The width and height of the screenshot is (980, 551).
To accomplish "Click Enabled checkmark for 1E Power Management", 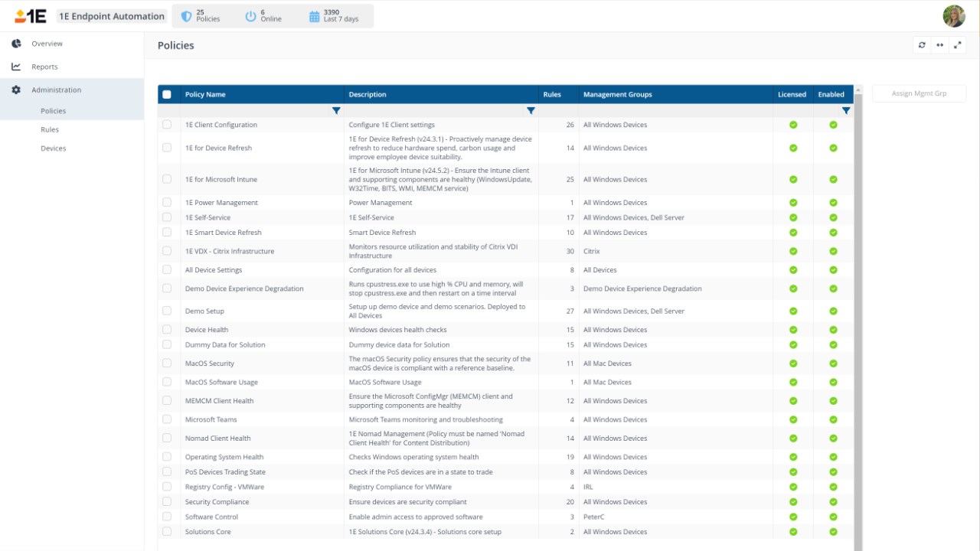I will (x=833, y=203).
